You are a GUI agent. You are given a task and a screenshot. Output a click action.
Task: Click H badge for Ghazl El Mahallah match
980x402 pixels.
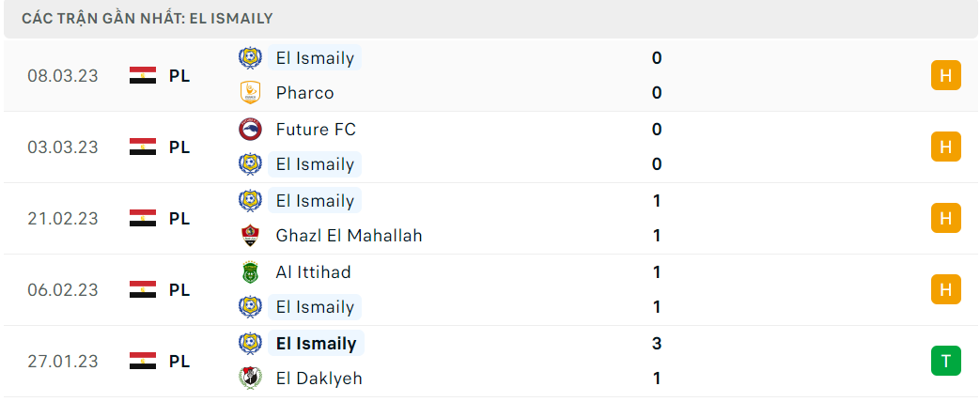(x=945, y=218)
